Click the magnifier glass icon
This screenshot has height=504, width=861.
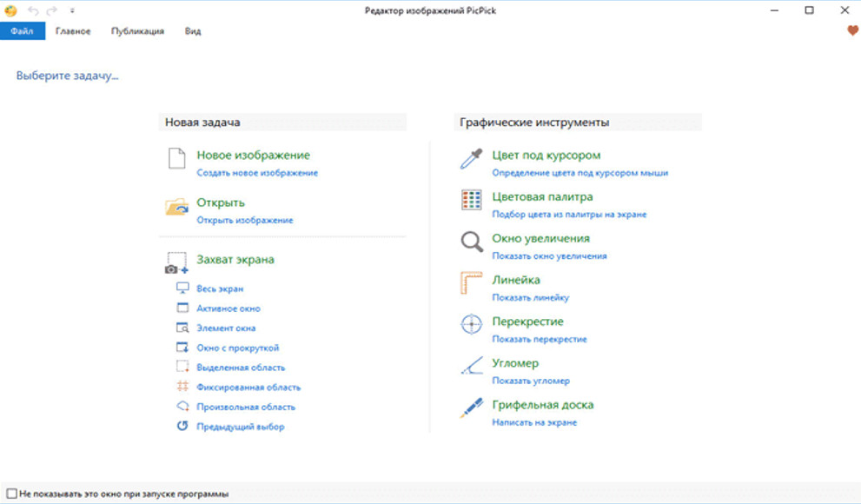pos(471,242)
